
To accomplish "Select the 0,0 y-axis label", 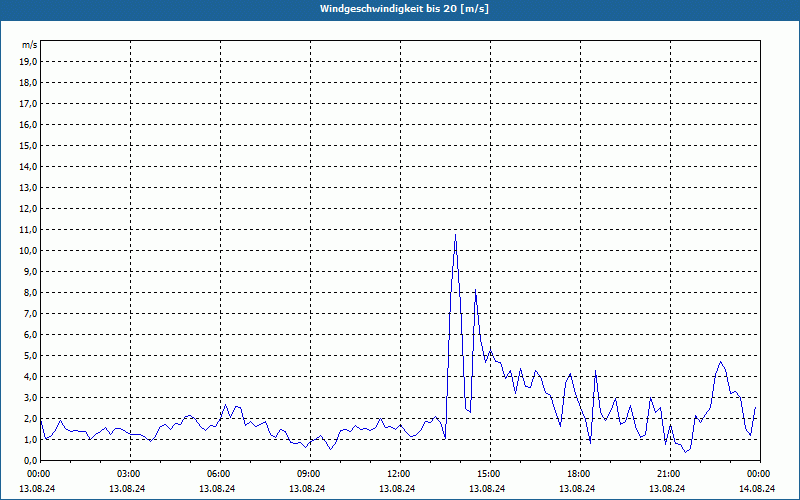I will (30, 460).
